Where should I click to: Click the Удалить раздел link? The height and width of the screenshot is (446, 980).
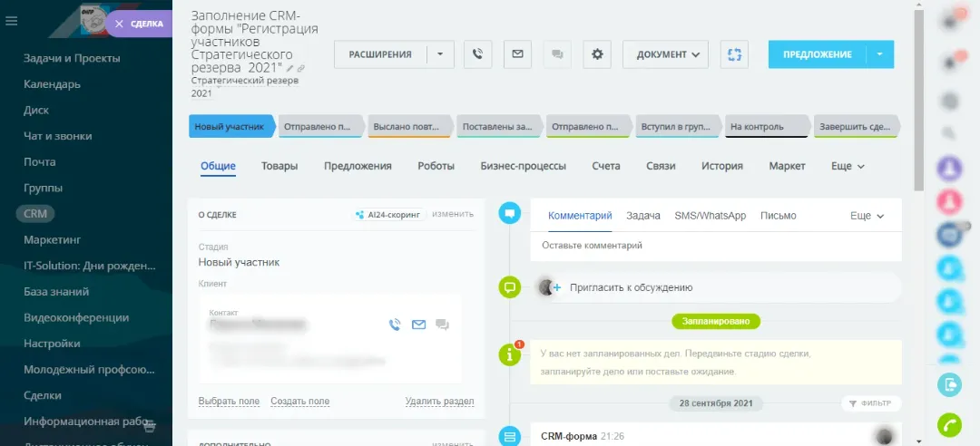(x=439, y=401)
